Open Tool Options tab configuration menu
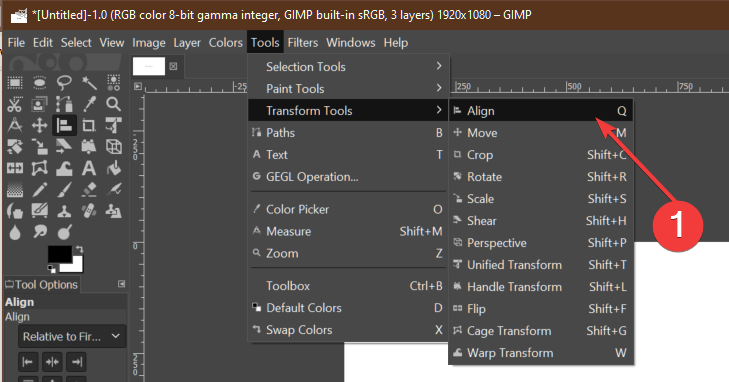This screenshot has height=382, width=729. coord(121,283)
